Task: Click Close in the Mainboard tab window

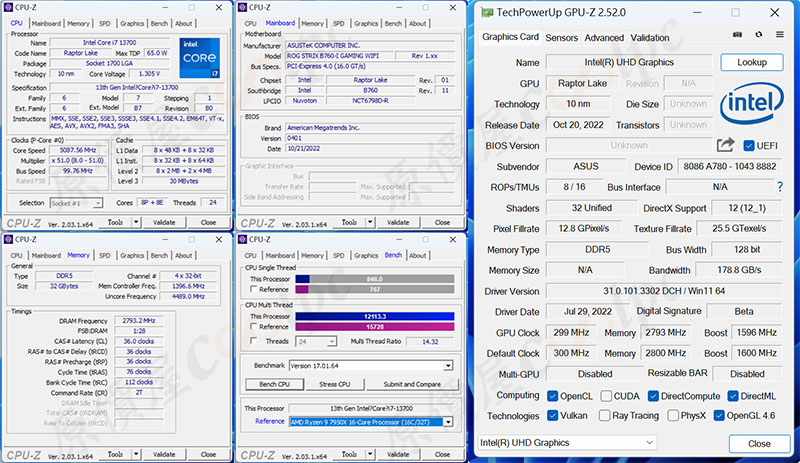Action: 442,223
